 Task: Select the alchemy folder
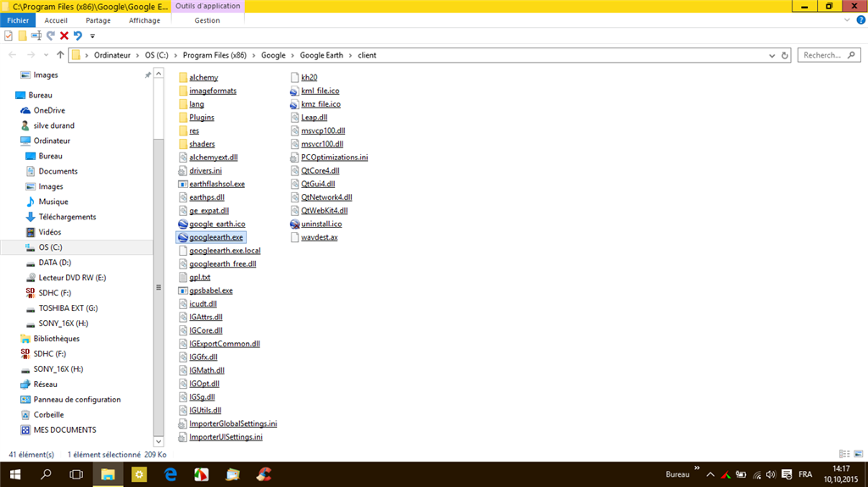point(198,77)
